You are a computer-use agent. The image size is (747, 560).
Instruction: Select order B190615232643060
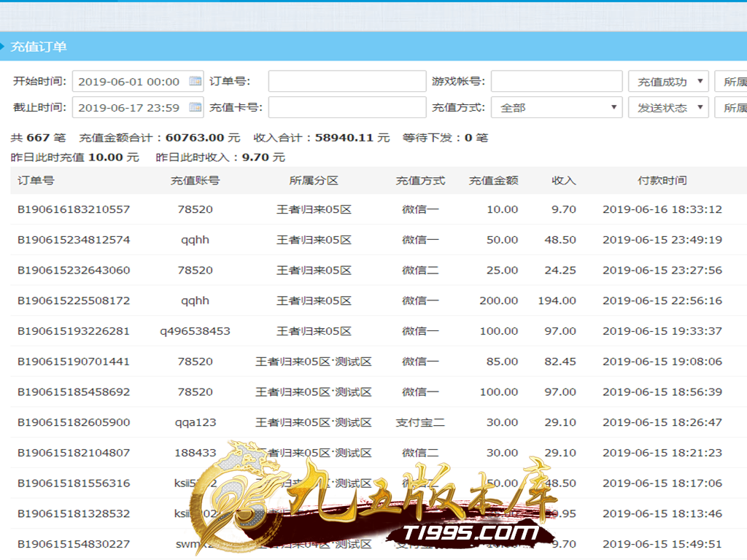click(74, 270)
